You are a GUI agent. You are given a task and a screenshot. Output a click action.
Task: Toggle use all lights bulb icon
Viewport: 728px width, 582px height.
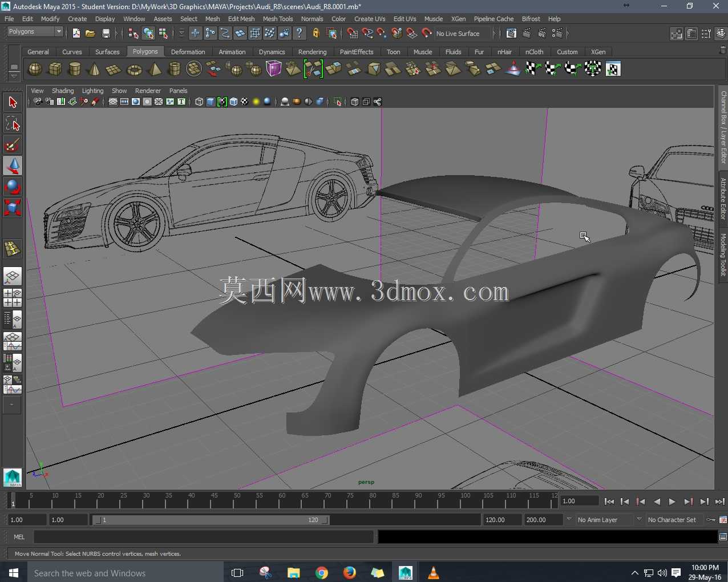click(256, 102)
